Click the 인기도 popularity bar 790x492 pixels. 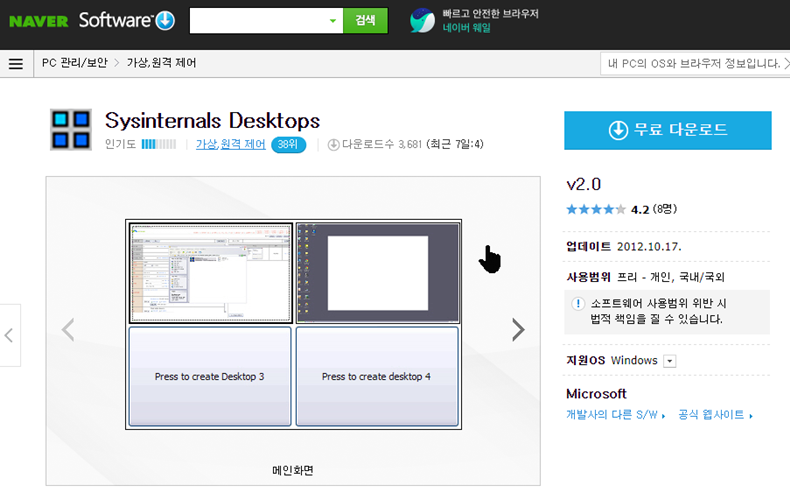coord(159,145)
